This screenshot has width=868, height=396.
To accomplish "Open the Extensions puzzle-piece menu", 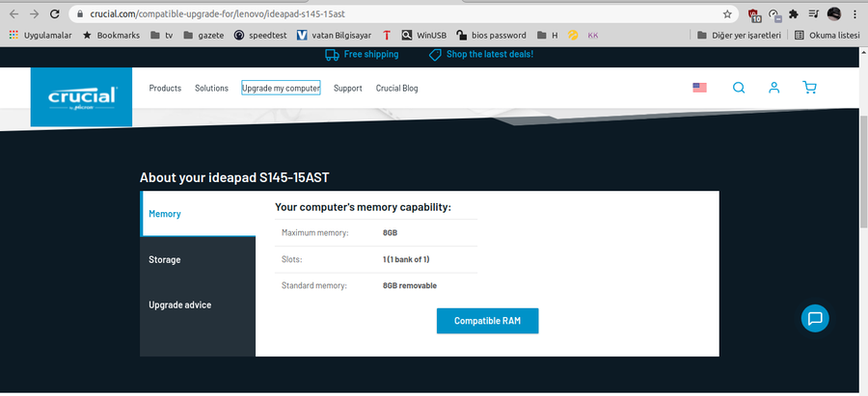I will pos(794,13).
